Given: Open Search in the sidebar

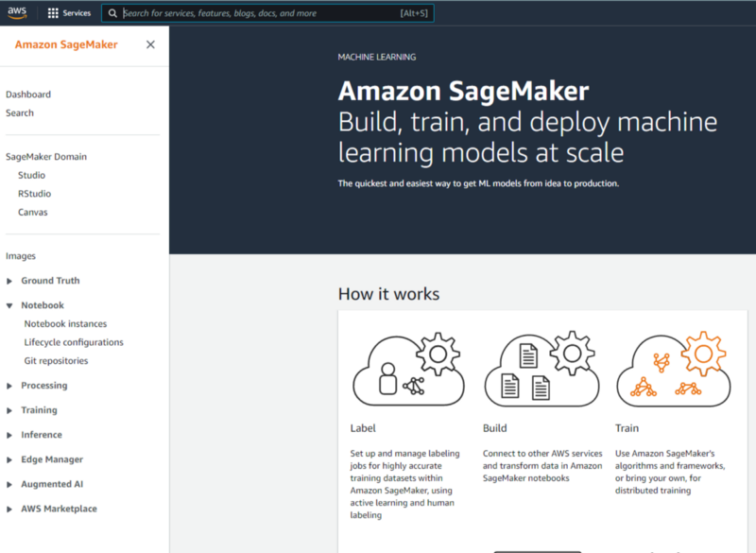Looking at the screenshot, I should tap(20, 112).
